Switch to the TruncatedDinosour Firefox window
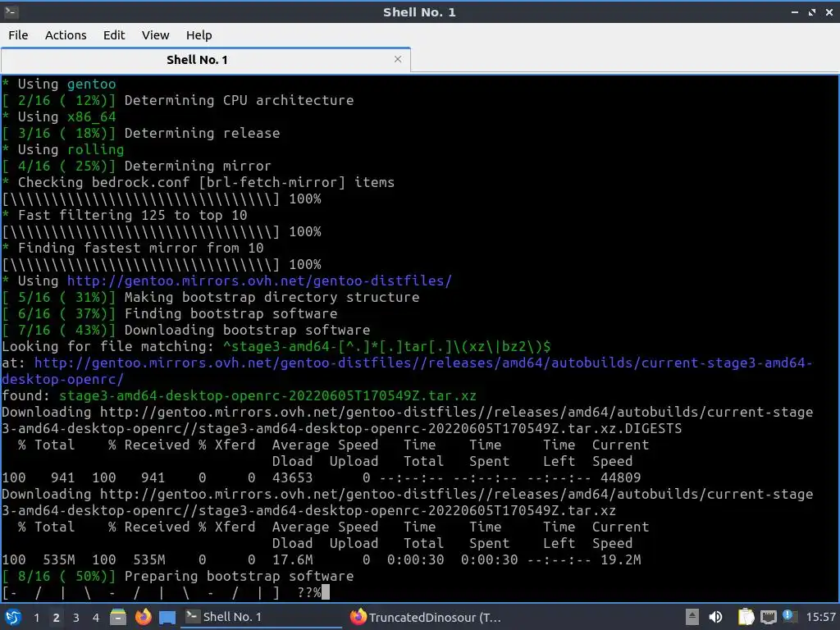 point(426,617)
